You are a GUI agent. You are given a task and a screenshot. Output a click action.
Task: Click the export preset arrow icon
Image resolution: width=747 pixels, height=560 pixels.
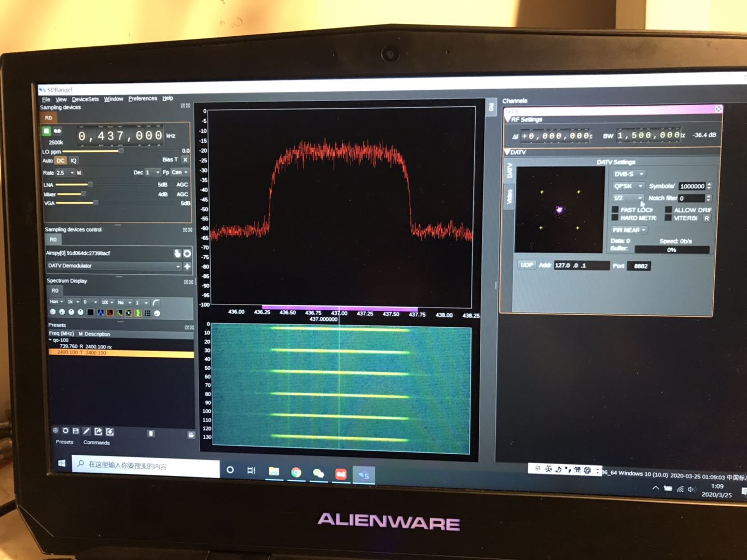click(x=98, y=431)
